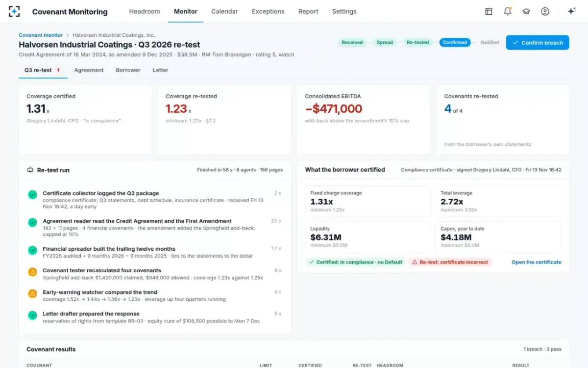Select the Q3 re-test tab
The width and height of the screenshot is (588, 368).
[x=43, y=70]
